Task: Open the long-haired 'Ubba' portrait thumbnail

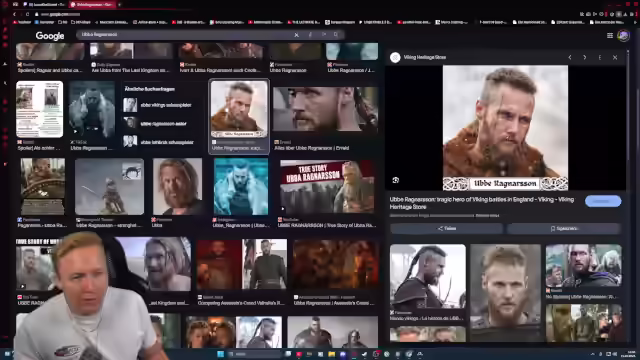Action: (177, 187)
